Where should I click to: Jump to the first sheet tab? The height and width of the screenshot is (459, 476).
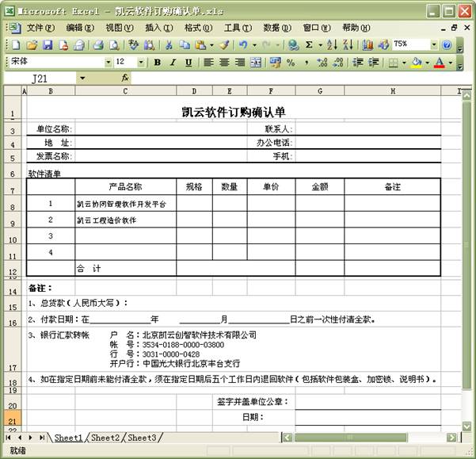point(9,438)
